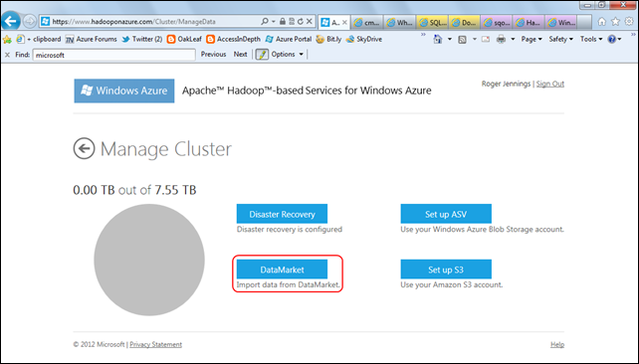The width and height of the screenshot is (639, 364).
Task: Switch to the "Win..." browser tab
Action: pos(561,23)
